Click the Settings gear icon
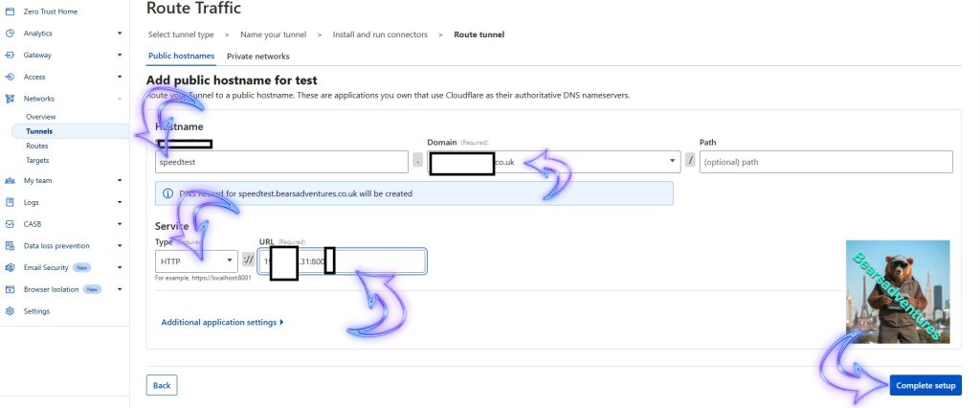Screen dimensions: 980x408 [x=10, y=311]
